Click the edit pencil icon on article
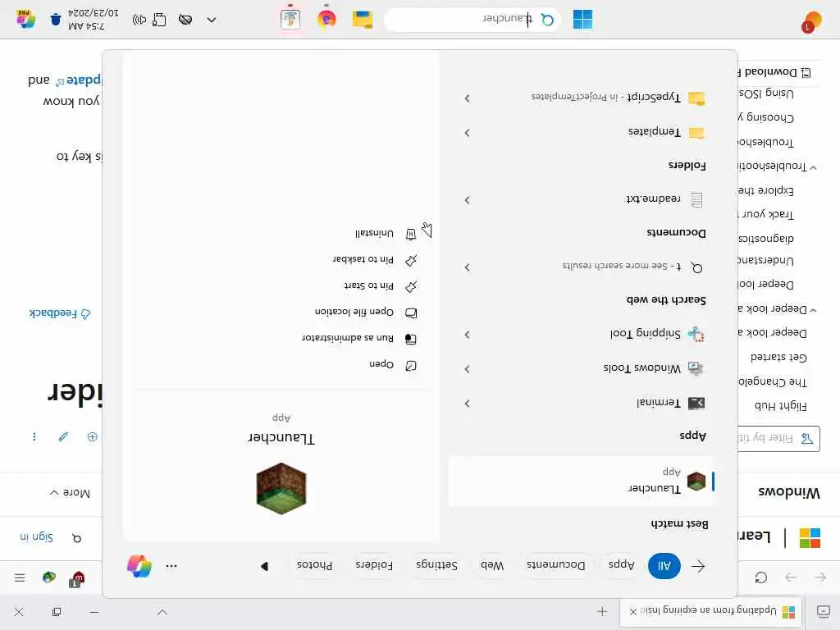 [x=63, y=436]
